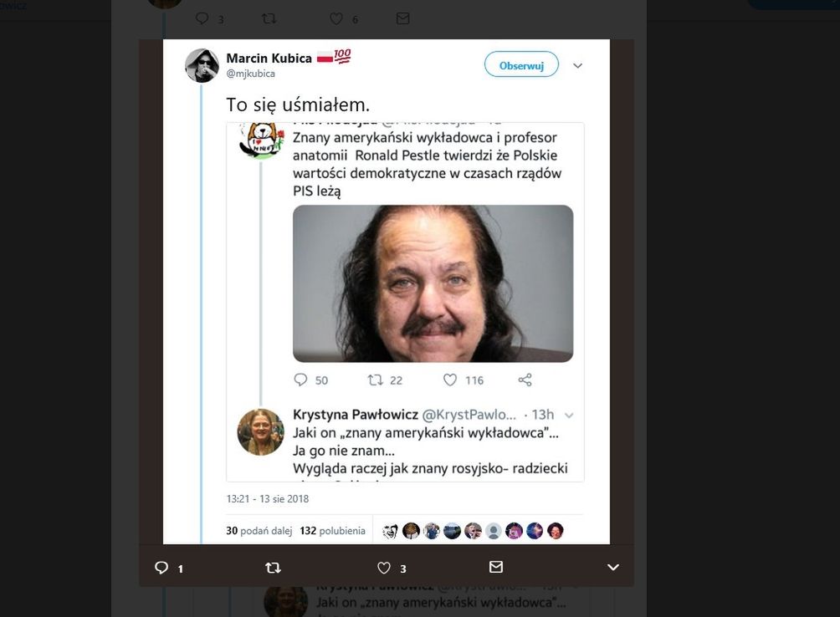Open Marcin Kubica's profile avatar

pos(202,65)
